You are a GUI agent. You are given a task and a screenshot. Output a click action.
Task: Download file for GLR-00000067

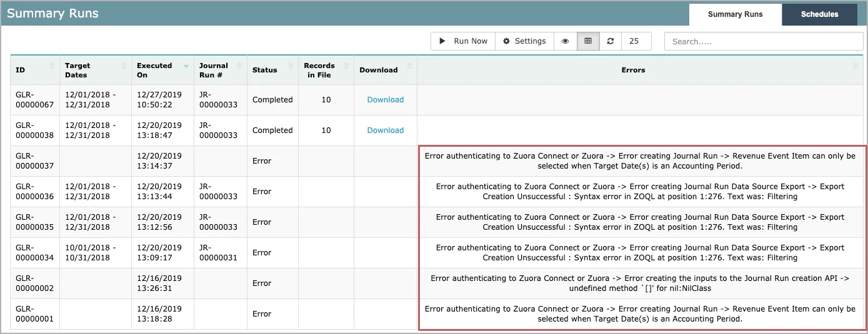tap(386, 100)
